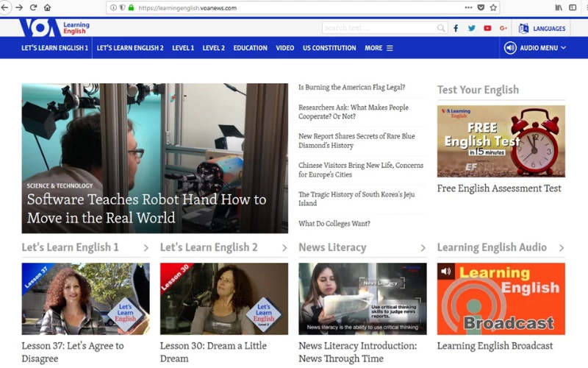This screenshot has width=588, height=368.
Task: Open the browser library icon
Action: tap(559, 7)
